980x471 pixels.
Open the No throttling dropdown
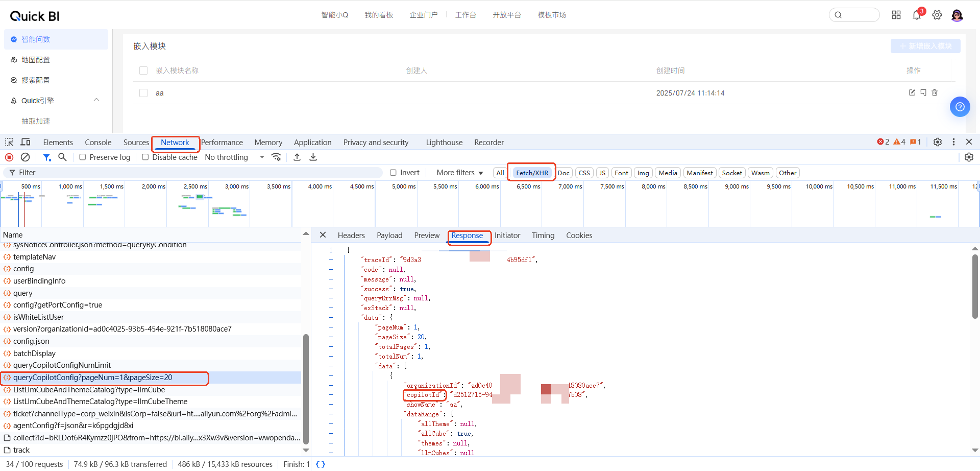pyautogui.click(x=234, y=157)
